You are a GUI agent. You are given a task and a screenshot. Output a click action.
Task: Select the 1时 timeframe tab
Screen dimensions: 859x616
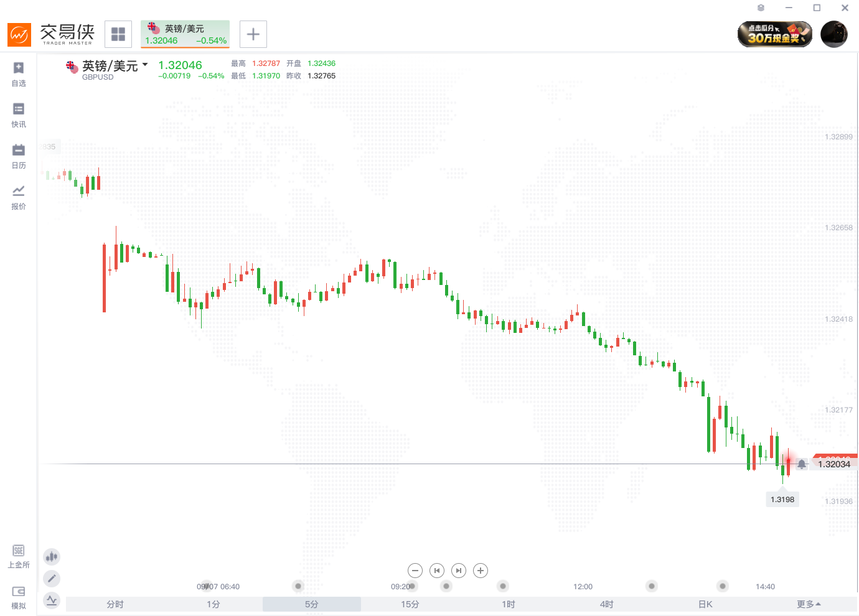508,604
